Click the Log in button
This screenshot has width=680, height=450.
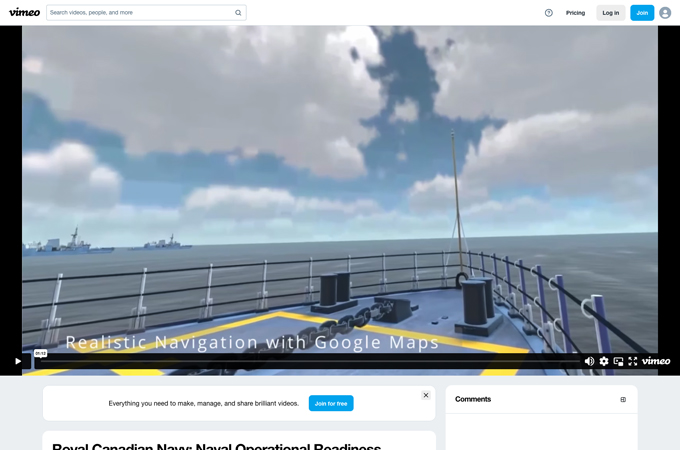[x=611, y=13]
